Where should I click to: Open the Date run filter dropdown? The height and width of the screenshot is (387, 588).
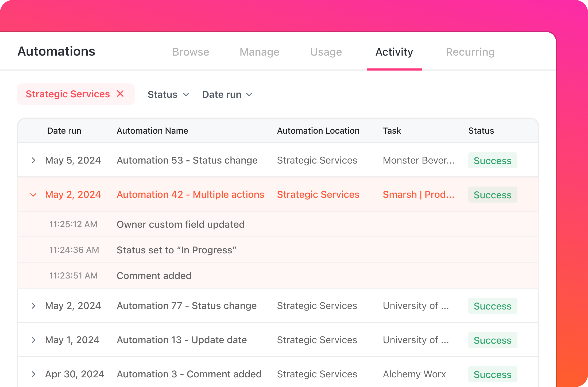227,94
